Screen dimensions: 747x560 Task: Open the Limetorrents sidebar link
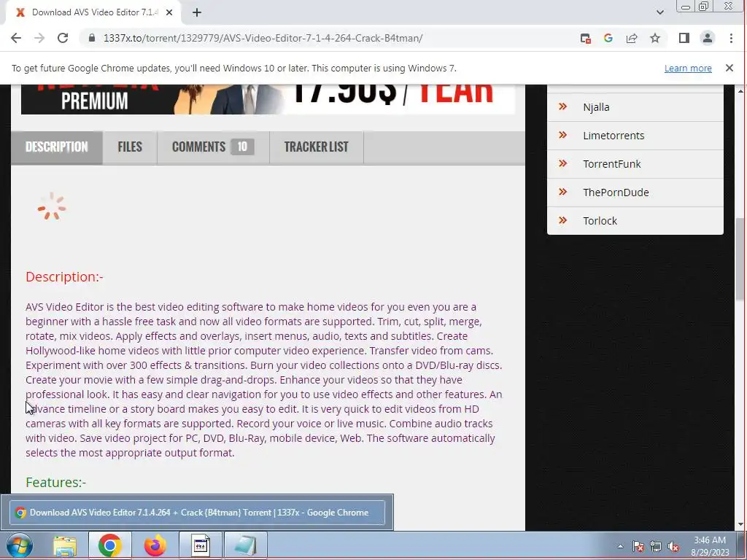tap(614, 136)
